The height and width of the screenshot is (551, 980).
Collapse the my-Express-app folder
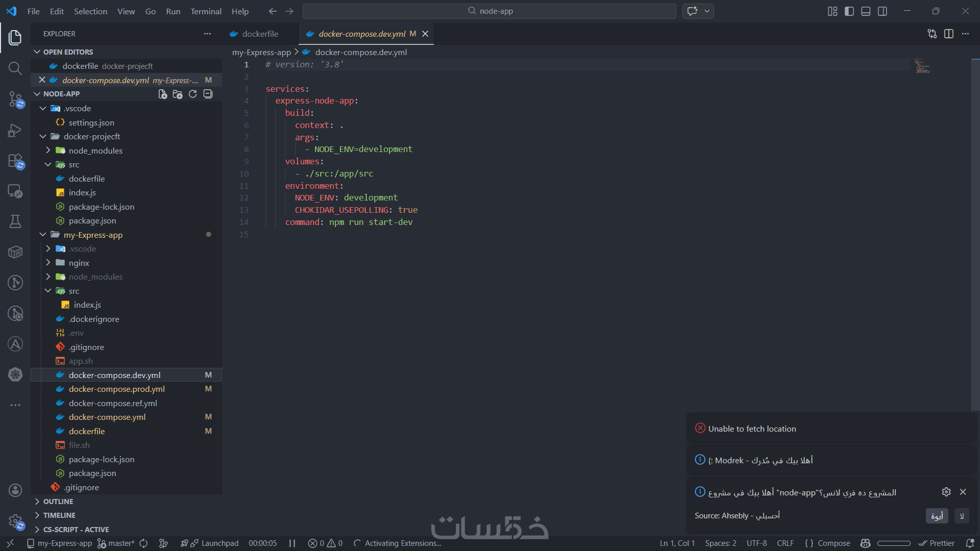pyautogui.click(x=93, y=235)
